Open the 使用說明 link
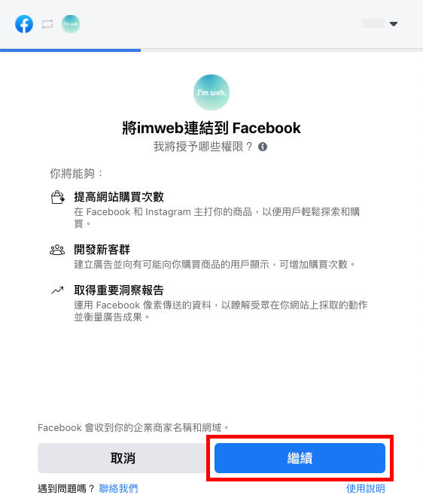423x504 pixels. 365,488
